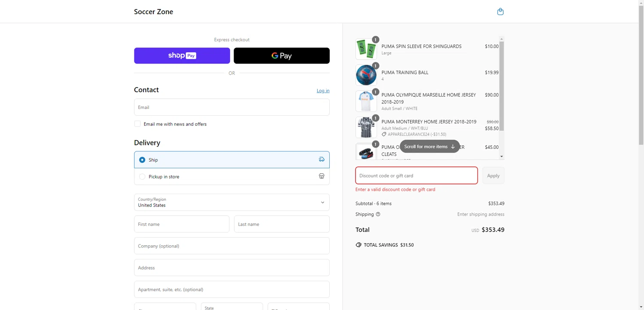644x310 pixels.
Task: Click the Adult Small / WHITE variant text
Action: pyautogui.click(x=399, y=108)
